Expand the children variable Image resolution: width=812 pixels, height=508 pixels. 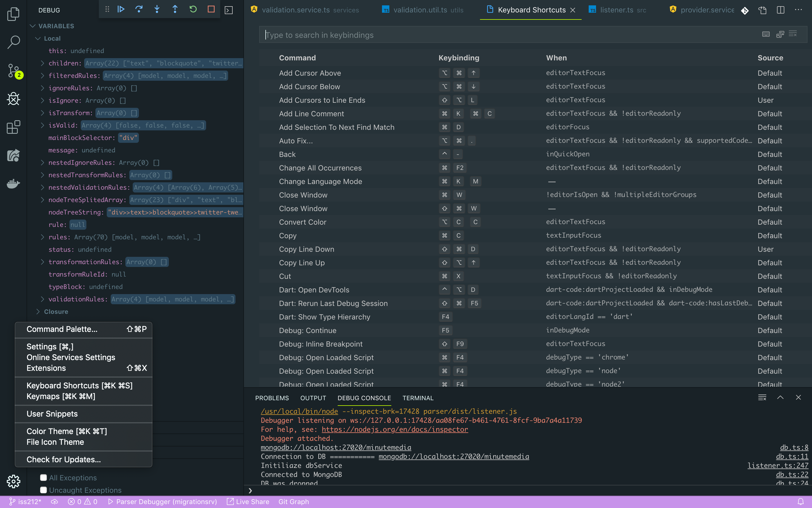click(42, 63)
